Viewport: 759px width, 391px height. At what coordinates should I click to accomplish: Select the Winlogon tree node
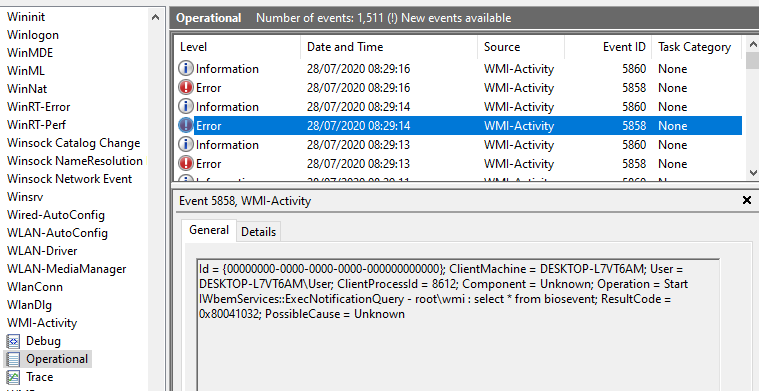(32, 35)
